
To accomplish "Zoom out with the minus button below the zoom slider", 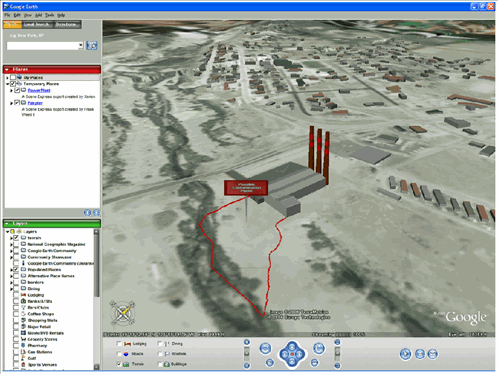I will [247, 365].
